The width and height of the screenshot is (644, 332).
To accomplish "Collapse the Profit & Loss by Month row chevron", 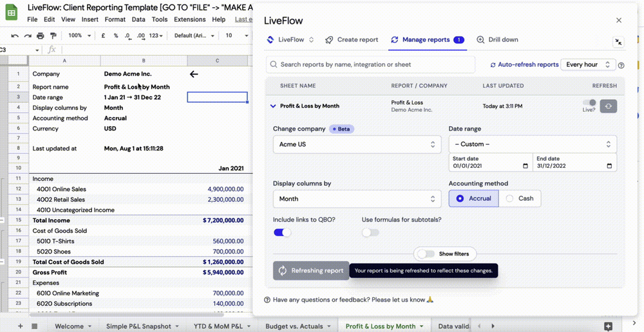I will coord(272,106).
